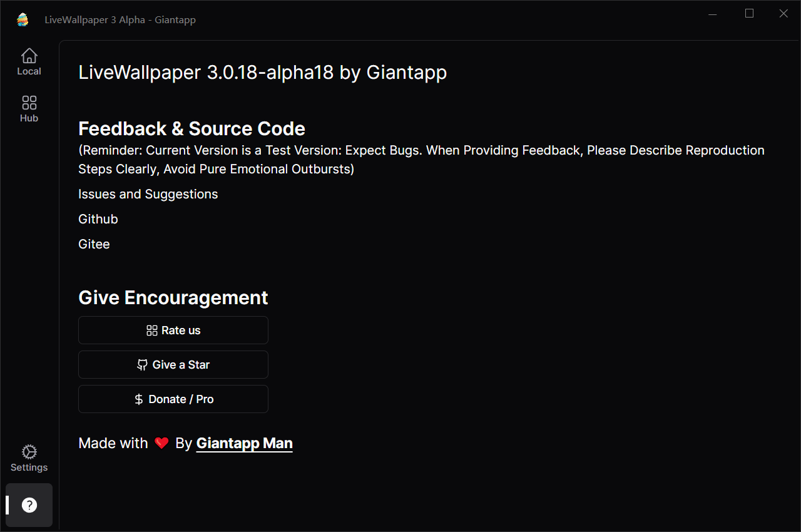
Task: Open the Gitee source code link
Action: coord(94,244)
